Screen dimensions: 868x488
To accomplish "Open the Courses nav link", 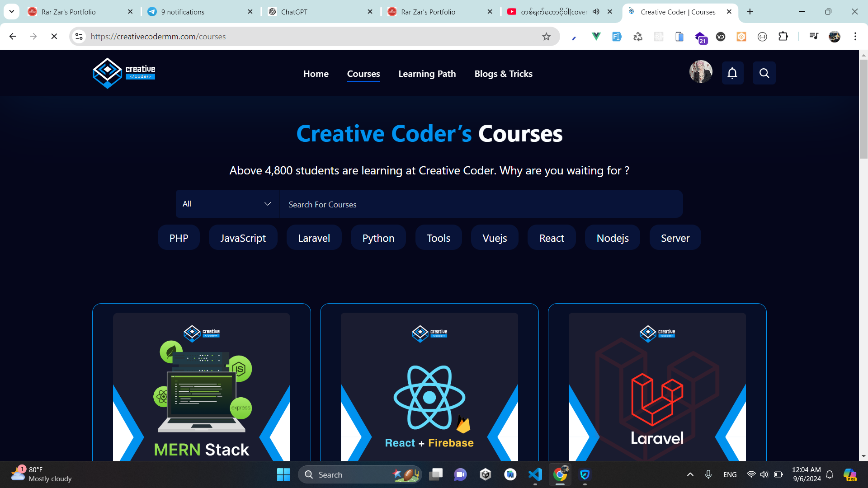I will (x=363, y=74).
